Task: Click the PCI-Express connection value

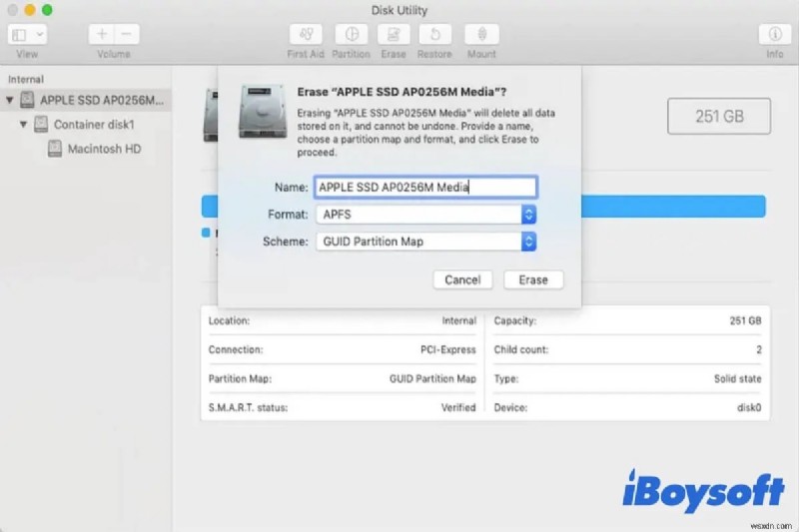Action: 447,349
